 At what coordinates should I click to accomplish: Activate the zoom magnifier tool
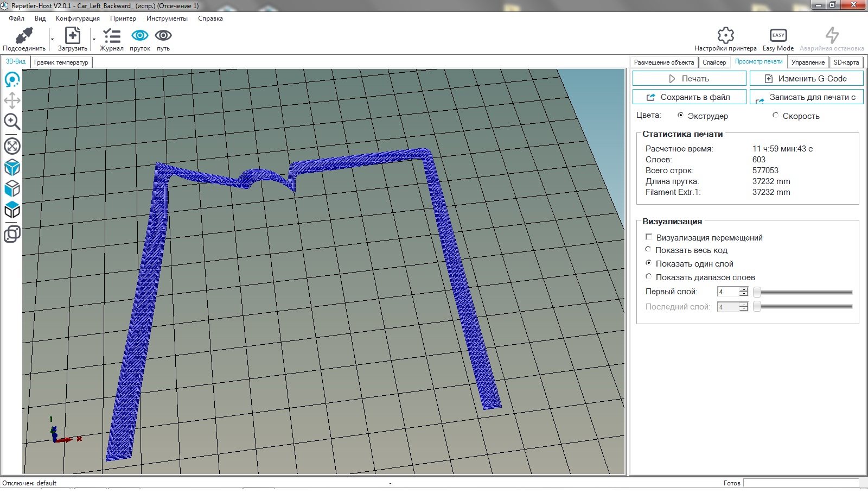(x=12, y=122)
